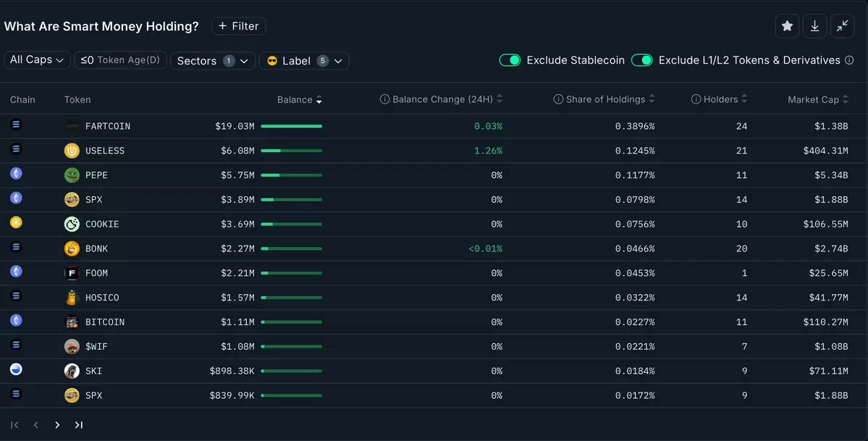This screenshot has height=441, width=868.
Task: Select BONK balance change <0.01%
Action: (486, 249)
